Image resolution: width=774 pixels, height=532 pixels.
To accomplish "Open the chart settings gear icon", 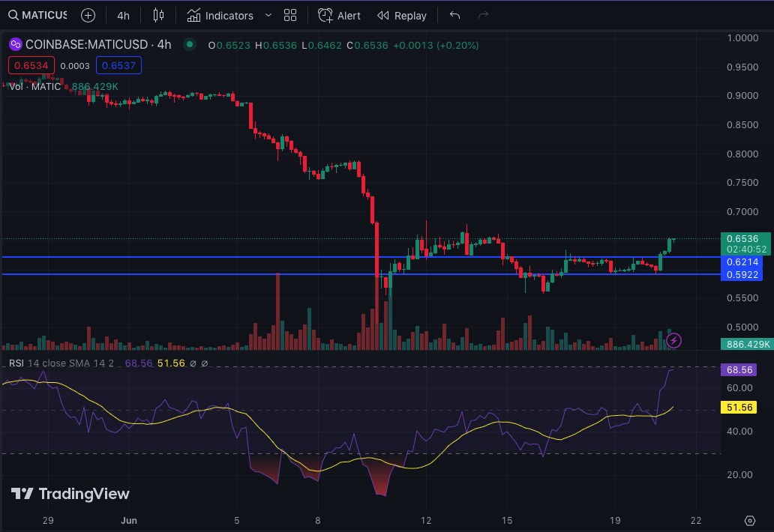I will pyautogui.click(x=750, y=521).
